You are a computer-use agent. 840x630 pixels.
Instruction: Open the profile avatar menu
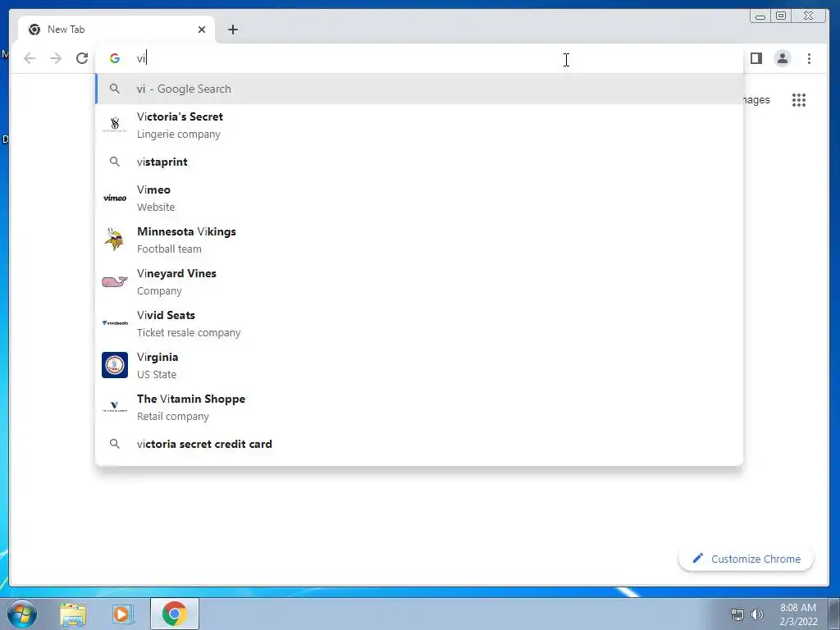tap(782, 58)
